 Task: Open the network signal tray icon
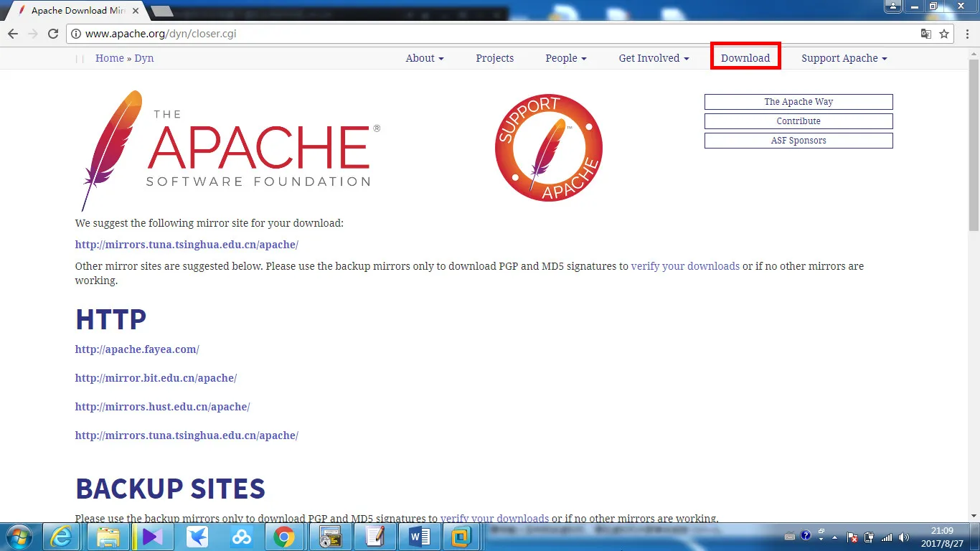coord(887,537)
